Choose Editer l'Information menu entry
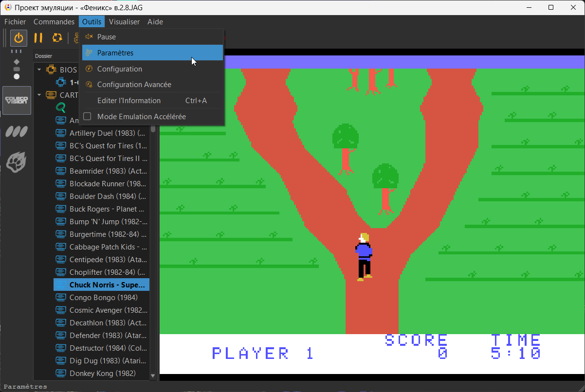Image resolution: width=585 pixels, height=392 pixels. 152,101
